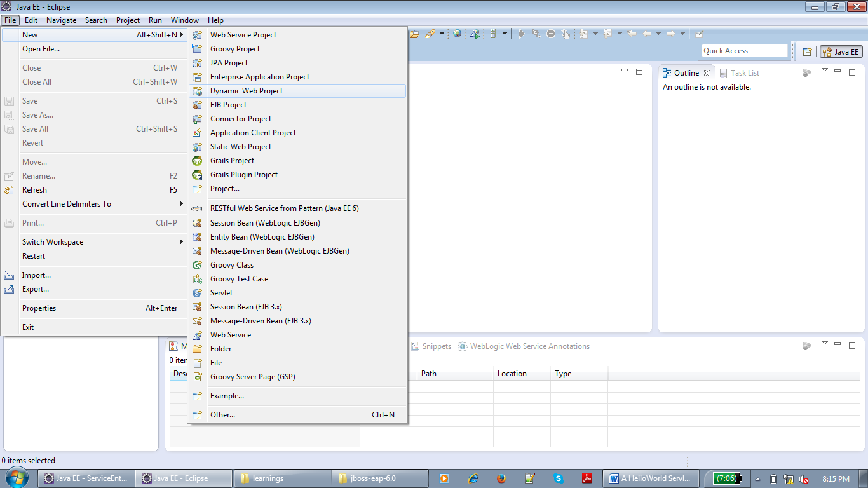868x488 pixels.
Task: Click the Groovy Project icon
Action: click(198, 49)
